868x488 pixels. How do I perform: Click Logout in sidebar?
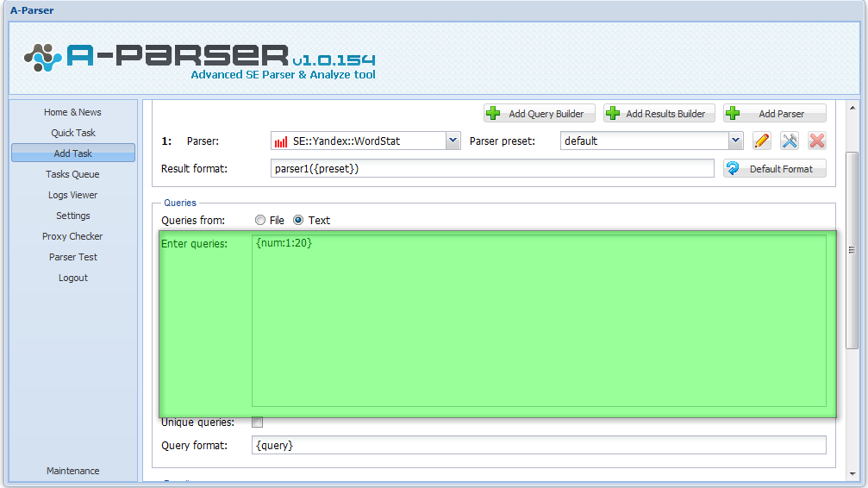(73, 278)
